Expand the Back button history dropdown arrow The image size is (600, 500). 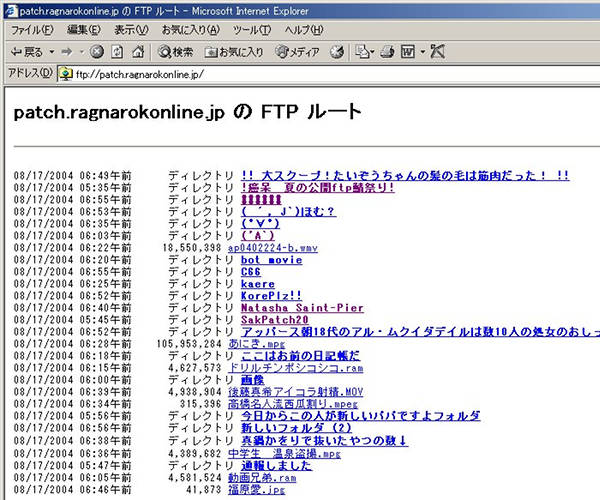(x=50, y=51)
